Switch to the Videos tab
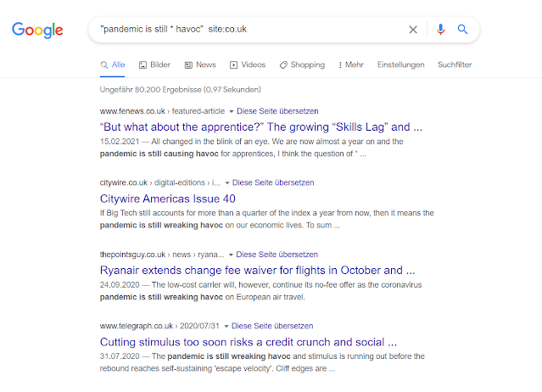Viewport: 542px width, 392px height. click(x=248, y=64)
